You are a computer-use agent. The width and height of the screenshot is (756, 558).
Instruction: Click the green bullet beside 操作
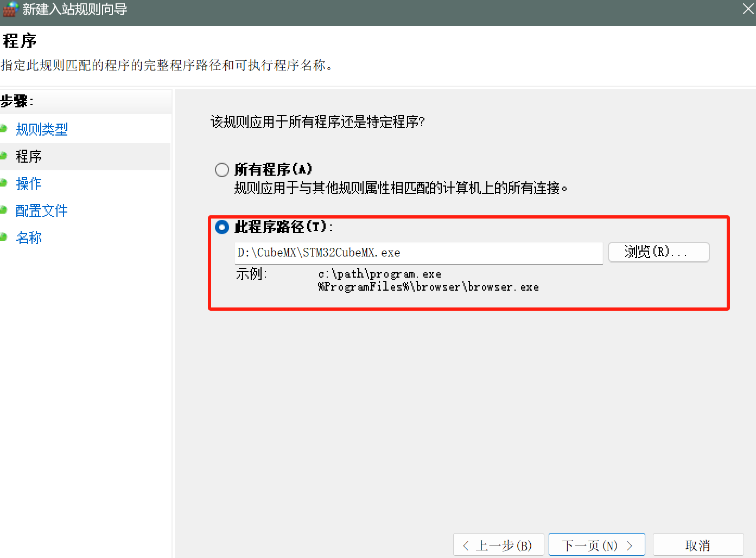[x=3, y=183]
